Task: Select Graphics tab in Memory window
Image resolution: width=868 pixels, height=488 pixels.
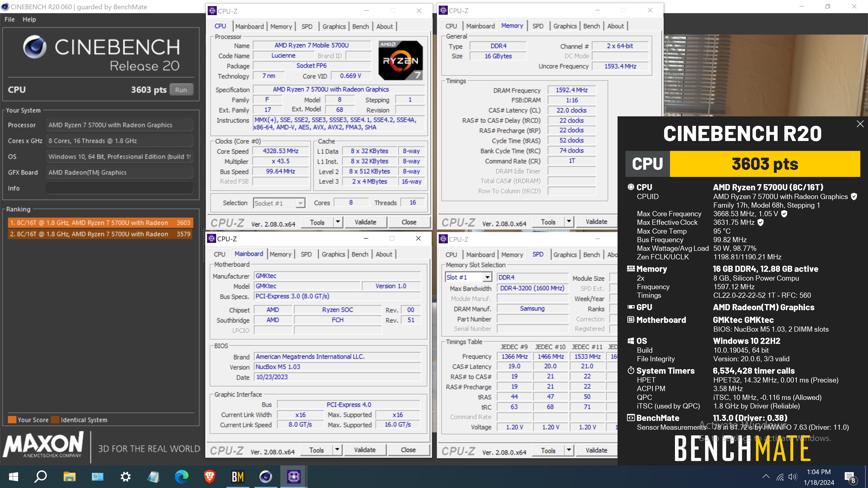Action: pos(565,26)
